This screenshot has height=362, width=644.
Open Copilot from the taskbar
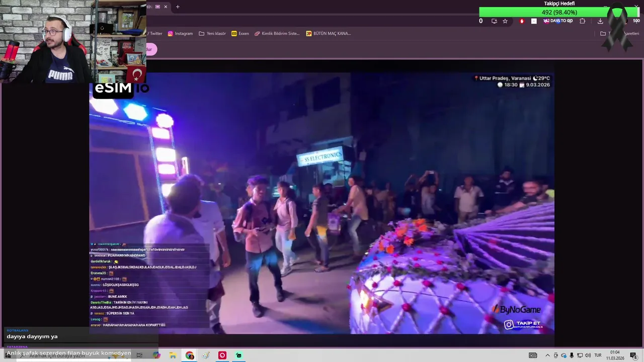(156, 355)
